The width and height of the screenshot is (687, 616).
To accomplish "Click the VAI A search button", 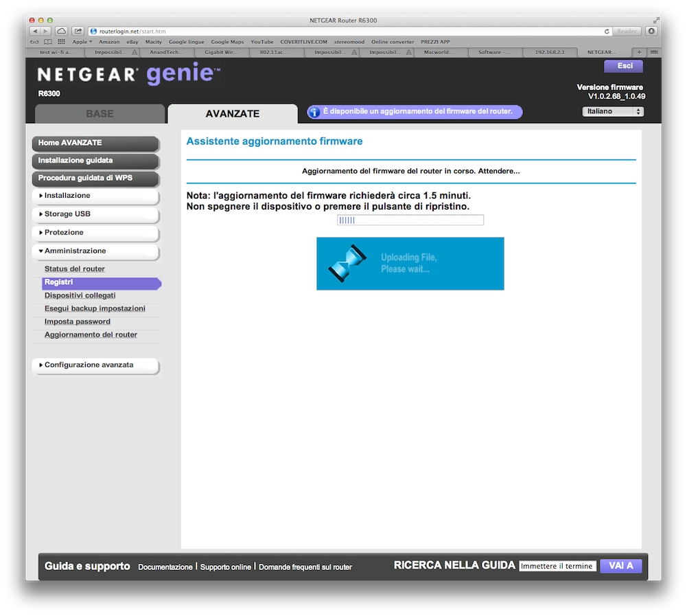I will [x=621, y=566].
